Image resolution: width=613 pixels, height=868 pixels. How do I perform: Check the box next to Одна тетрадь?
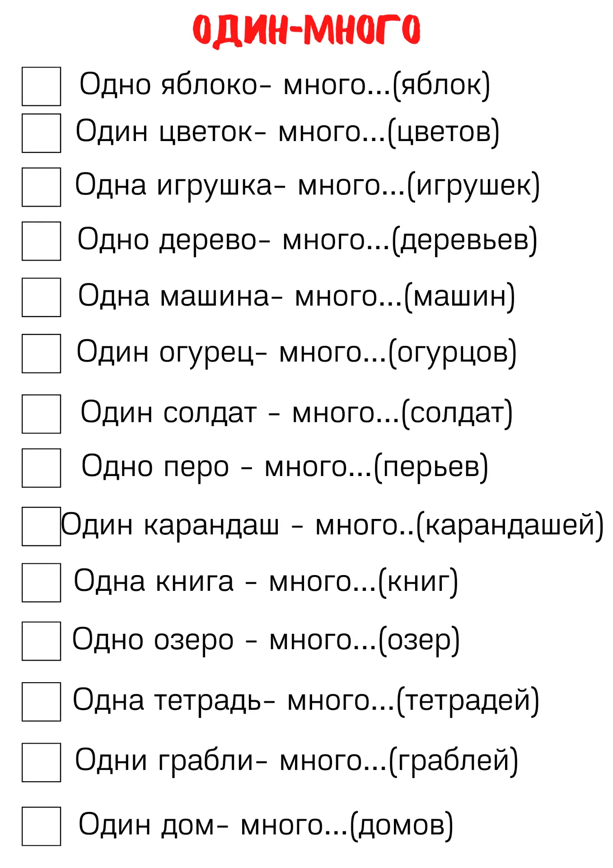tap(41, 702)
